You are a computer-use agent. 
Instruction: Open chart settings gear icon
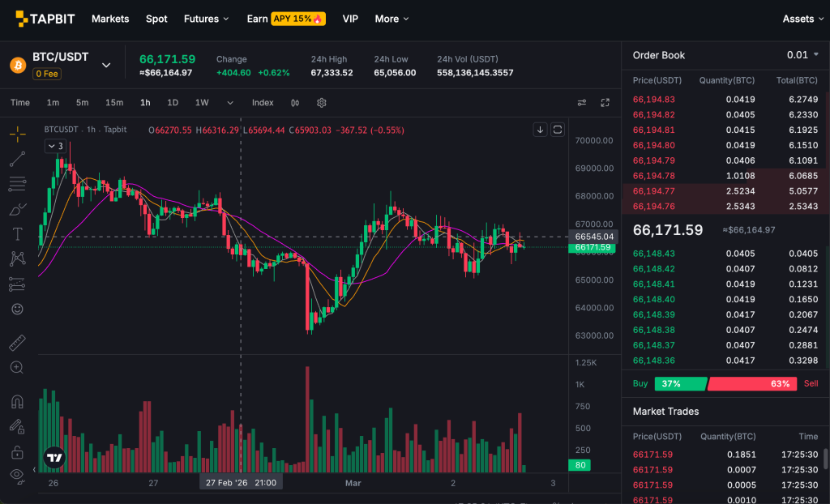tap(322, 103)
